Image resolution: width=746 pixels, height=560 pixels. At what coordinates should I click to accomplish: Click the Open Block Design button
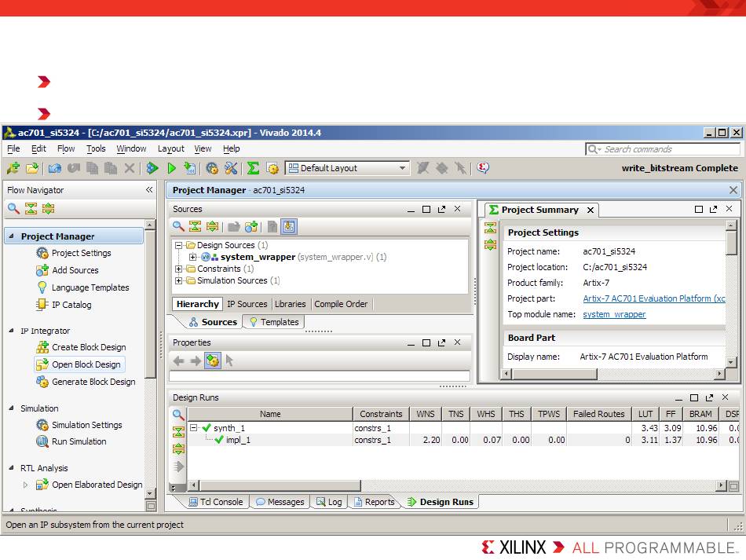79,364
